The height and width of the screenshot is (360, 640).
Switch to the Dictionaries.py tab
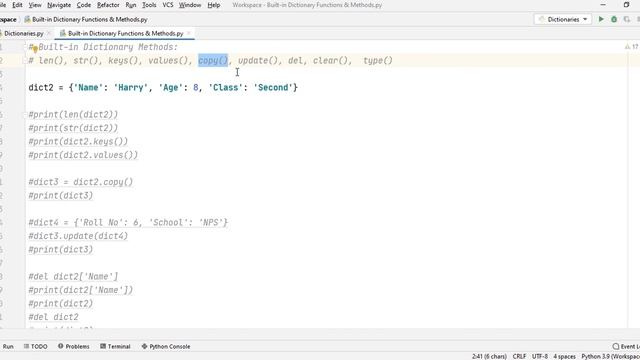pyautogui.click(x=24, y=33)
